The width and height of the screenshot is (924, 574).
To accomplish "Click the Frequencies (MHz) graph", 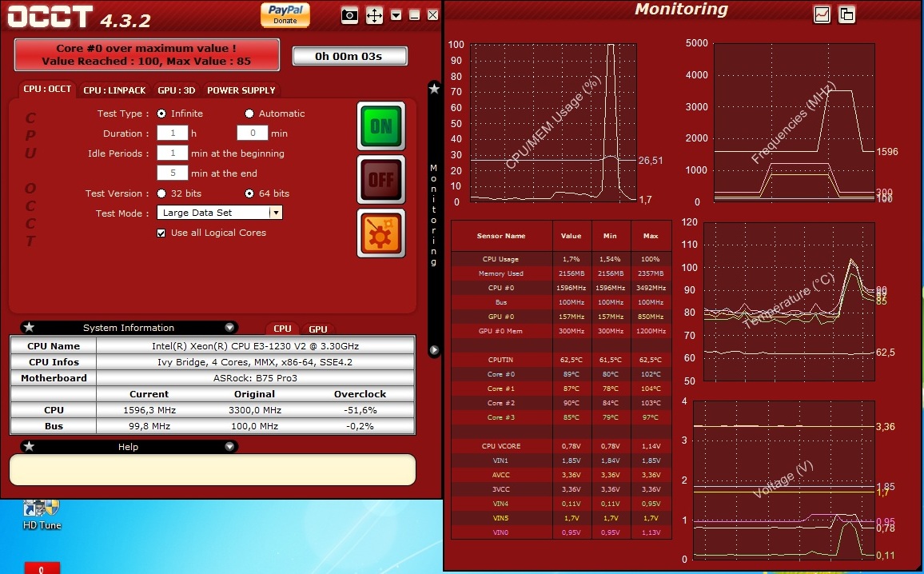I will coord(795,122).
